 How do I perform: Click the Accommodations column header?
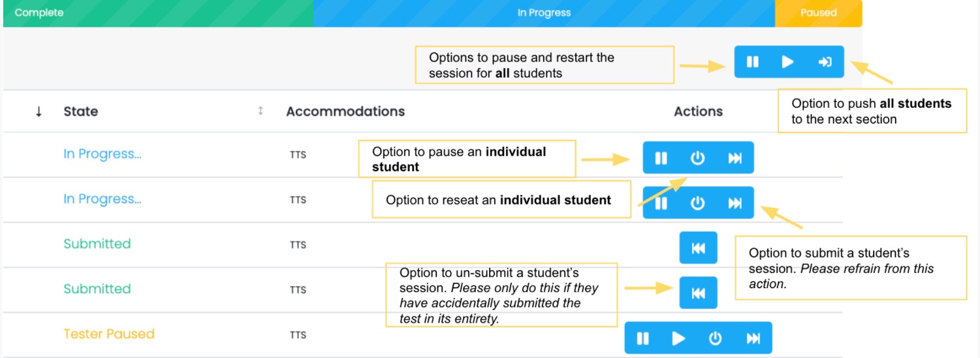pyautogui.click(x=345, y=112)
